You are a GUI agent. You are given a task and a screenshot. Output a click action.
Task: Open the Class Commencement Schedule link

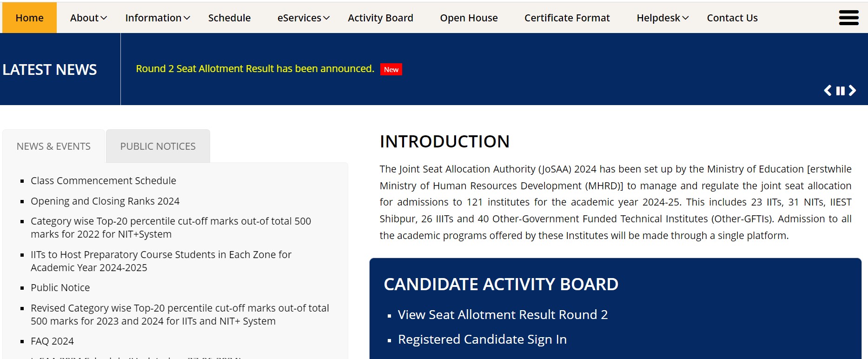[103, 180]
